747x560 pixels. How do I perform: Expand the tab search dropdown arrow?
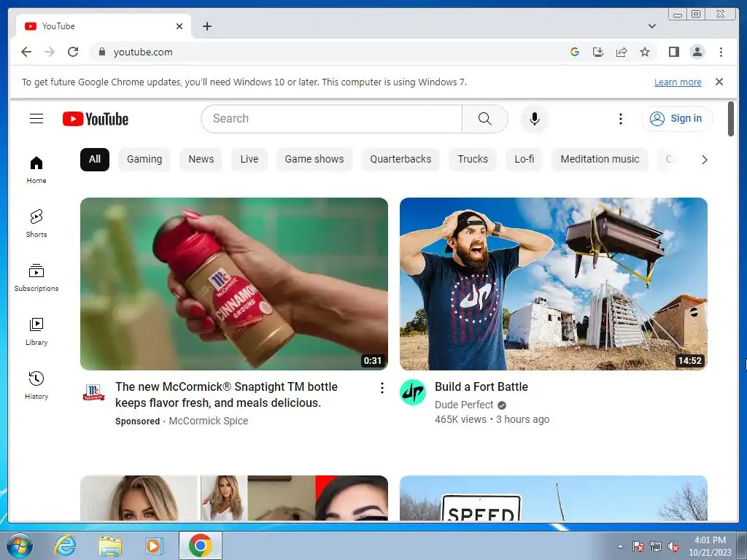[651, 26]
